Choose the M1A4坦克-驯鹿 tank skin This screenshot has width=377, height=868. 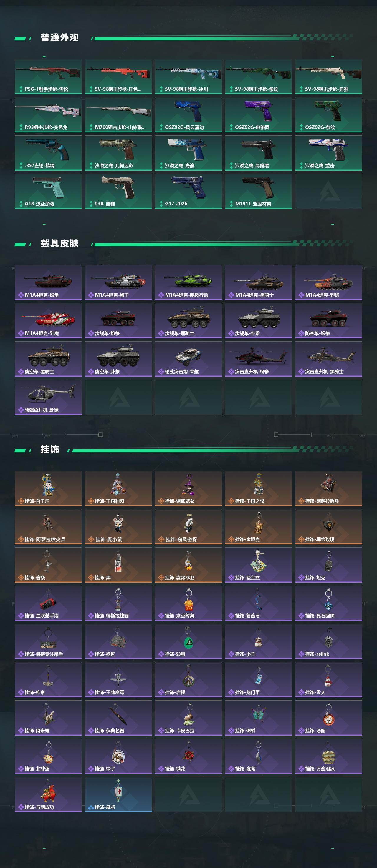(48, 321)
